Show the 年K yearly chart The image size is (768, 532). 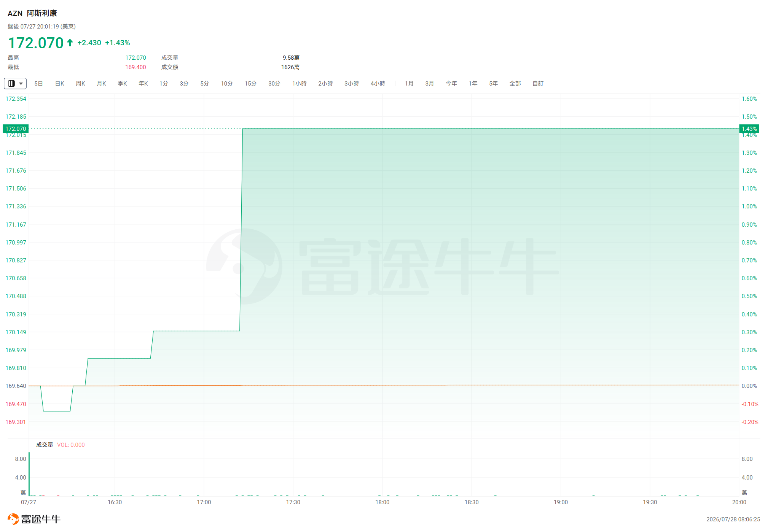(143, 83)
